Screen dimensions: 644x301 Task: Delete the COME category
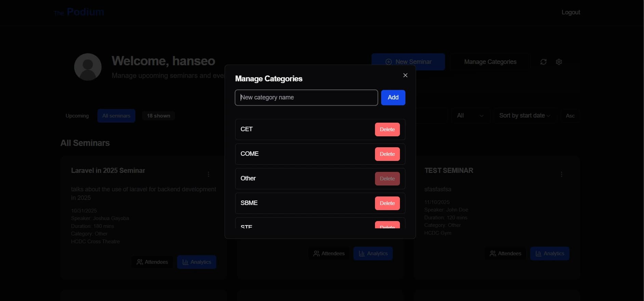coord(387,154)
